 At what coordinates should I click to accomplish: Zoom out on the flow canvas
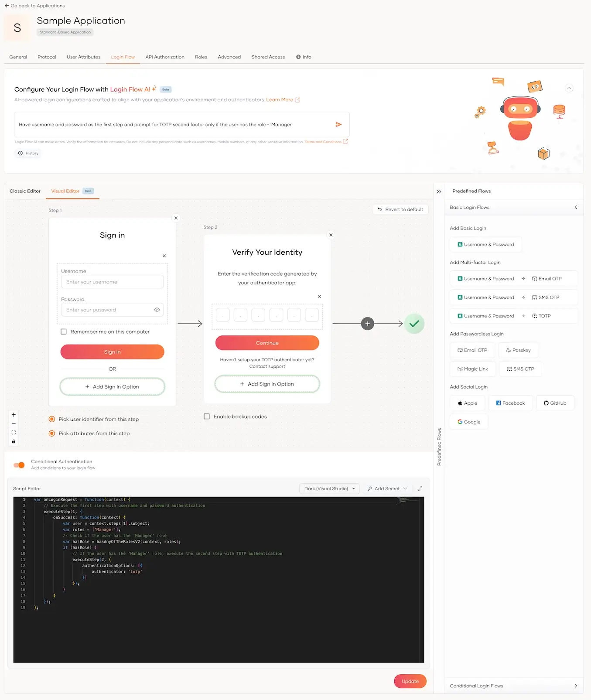click(14, 423)
